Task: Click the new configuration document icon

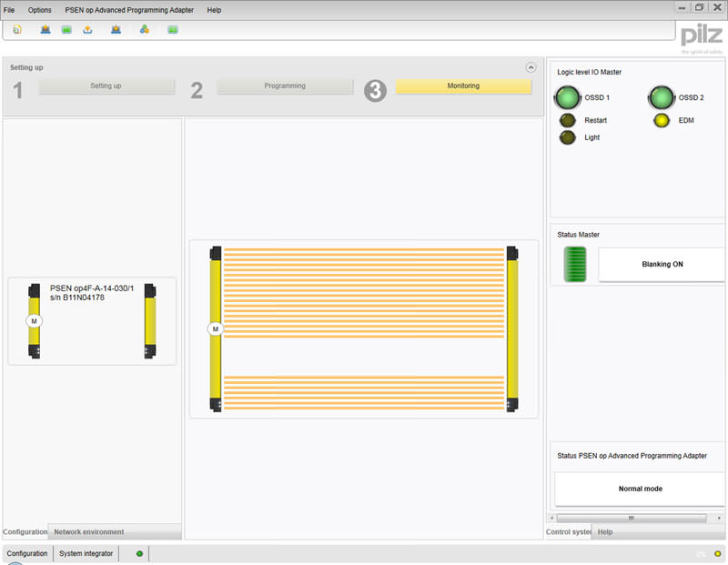Action: pos(17,30)
